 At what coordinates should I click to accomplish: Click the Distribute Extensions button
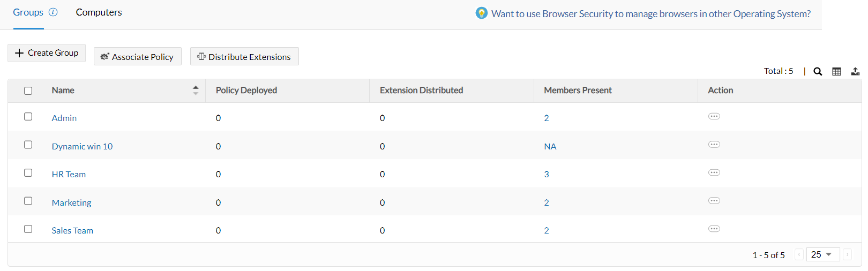[x=244, y=57]
